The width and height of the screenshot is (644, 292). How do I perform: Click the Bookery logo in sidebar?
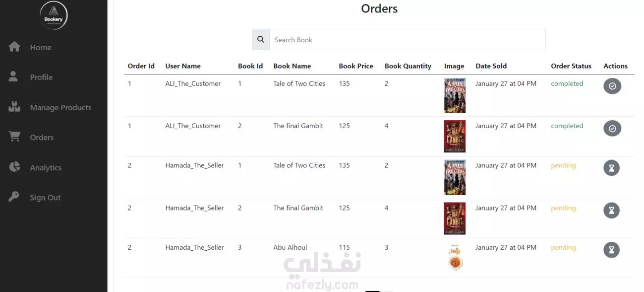click(54, 15)
